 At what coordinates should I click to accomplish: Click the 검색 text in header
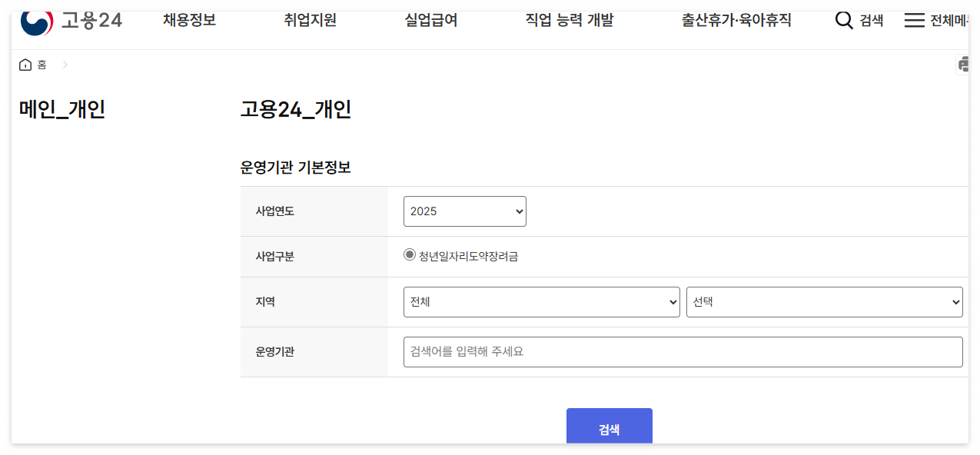click(x=872, y=21)
